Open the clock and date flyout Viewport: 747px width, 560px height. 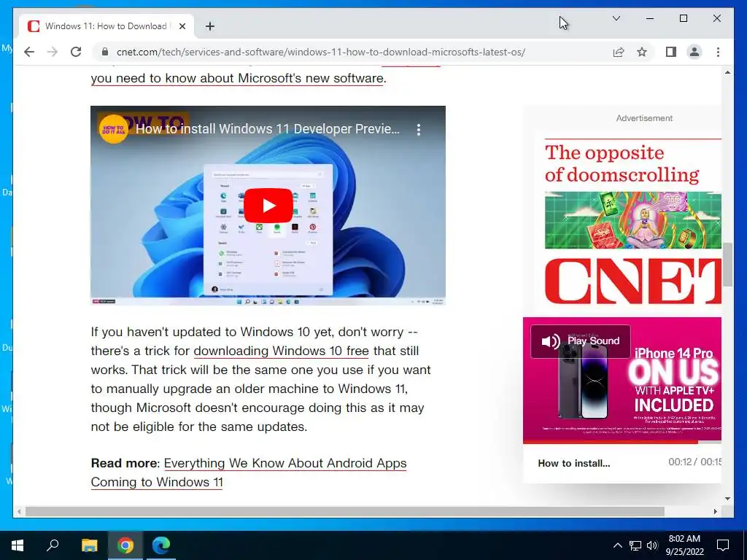click(x=684, y=545)
